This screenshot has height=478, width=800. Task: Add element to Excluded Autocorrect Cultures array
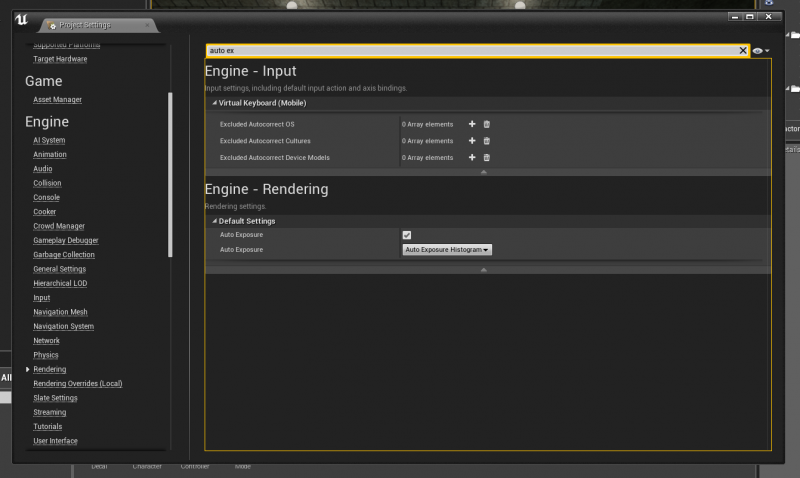472,141
